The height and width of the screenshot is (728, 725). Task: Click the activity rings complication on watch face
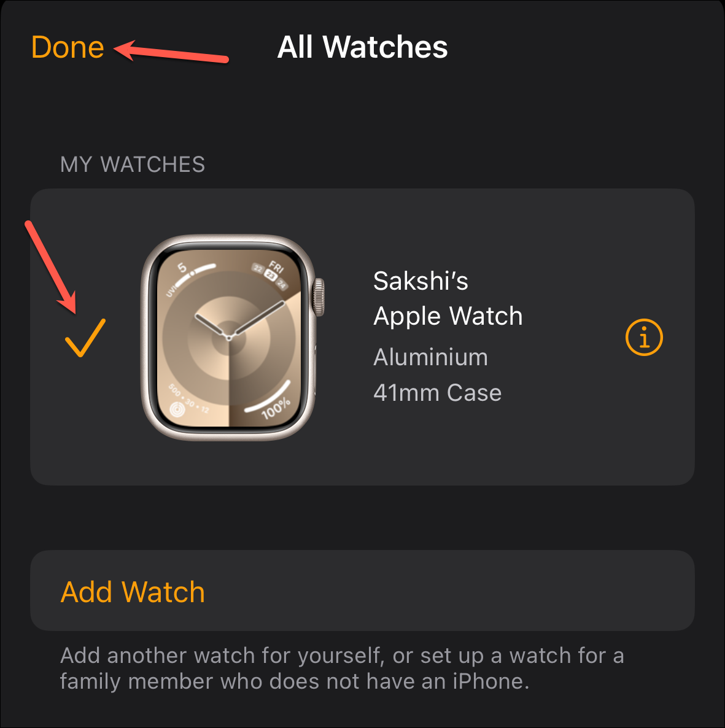177,409
